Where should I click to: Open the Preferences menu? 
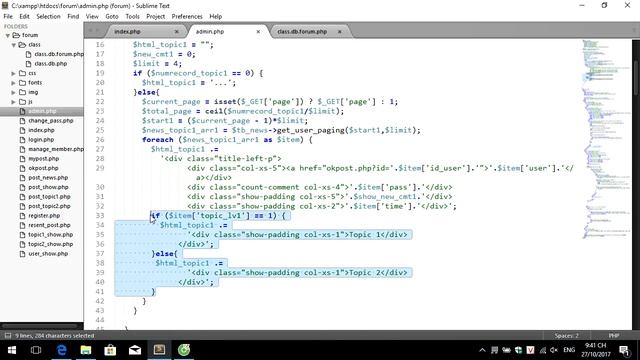coord(187,16)
